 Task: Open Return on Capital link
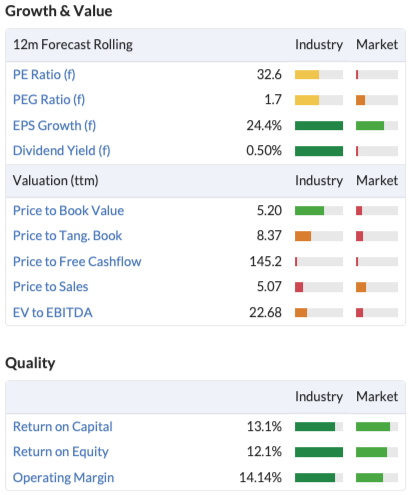coord(63,427)
